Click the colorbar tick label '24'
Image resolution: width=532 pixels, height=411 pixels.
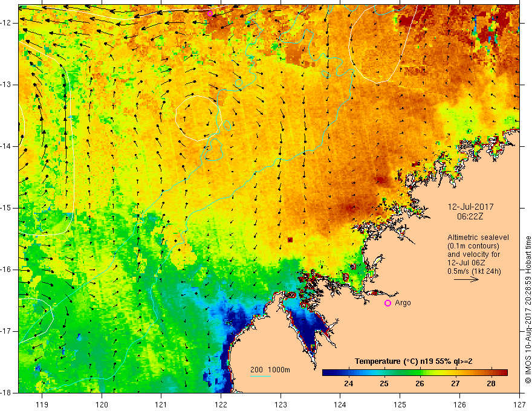point(348,384)
